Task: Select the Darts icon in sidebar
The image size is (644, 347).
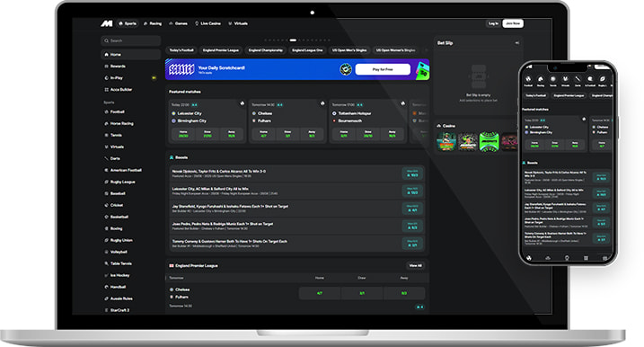Action: 106,158
